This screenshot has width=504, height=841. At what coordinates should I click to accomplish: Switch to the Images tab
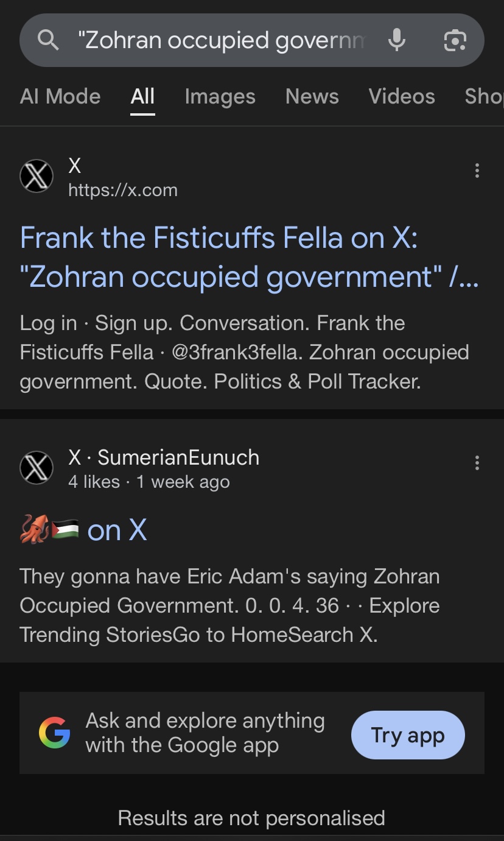click(220, 96)
